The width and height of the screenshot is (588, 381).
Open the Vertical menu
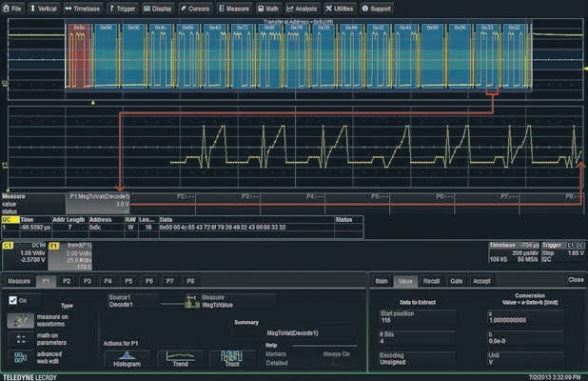pyautogui.click(x=44, y=9)
